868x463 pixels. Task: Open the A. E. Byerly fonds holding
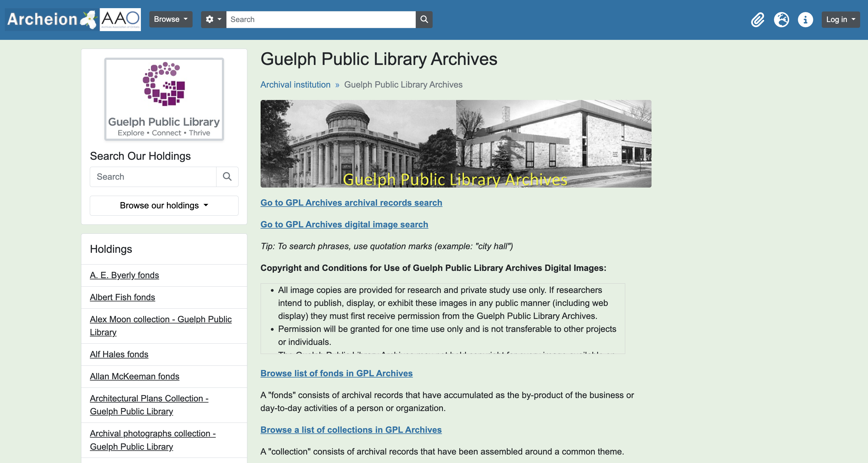point(124,275)
